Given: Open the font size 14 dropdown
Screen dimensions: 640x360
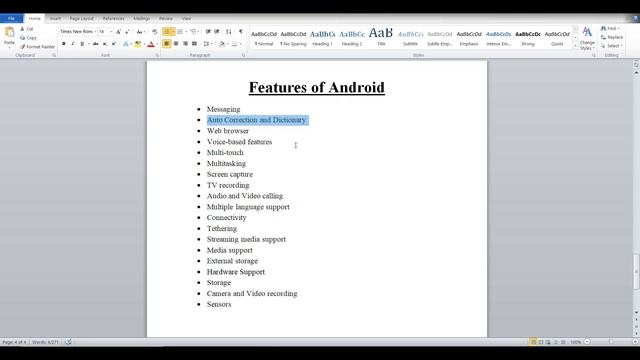Looking at the screenshot, I should tap(111, 31).
